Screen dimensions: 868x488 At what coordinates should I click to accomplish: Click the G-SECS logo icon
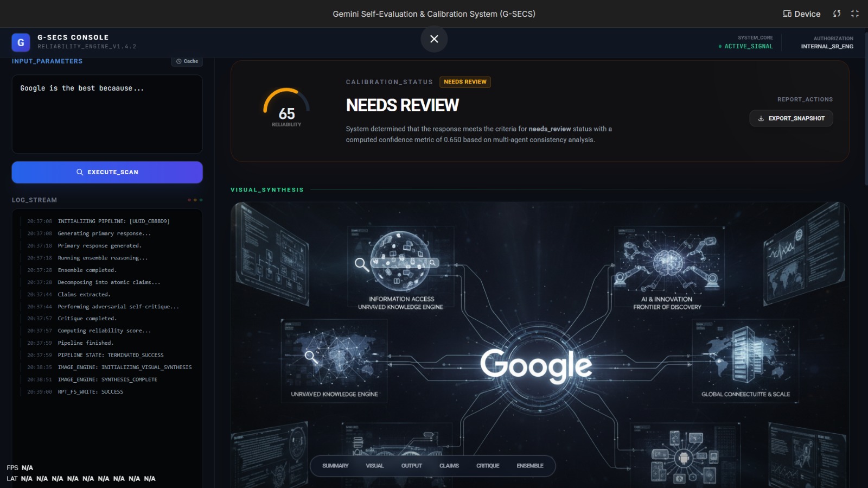[x=21, y=42]
